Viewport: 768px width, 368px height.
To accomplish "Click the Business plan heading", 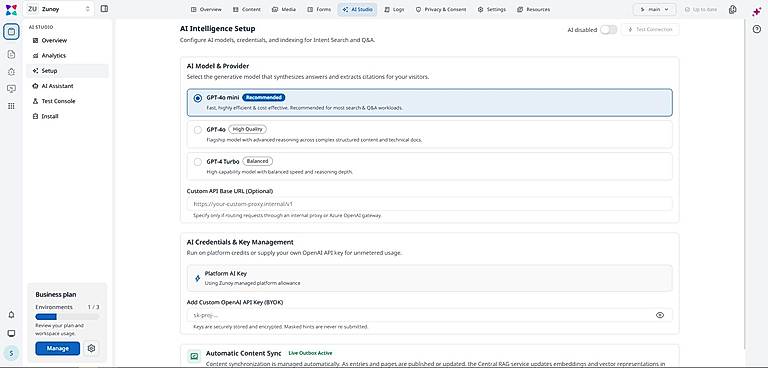I will [x=56, y=294].
